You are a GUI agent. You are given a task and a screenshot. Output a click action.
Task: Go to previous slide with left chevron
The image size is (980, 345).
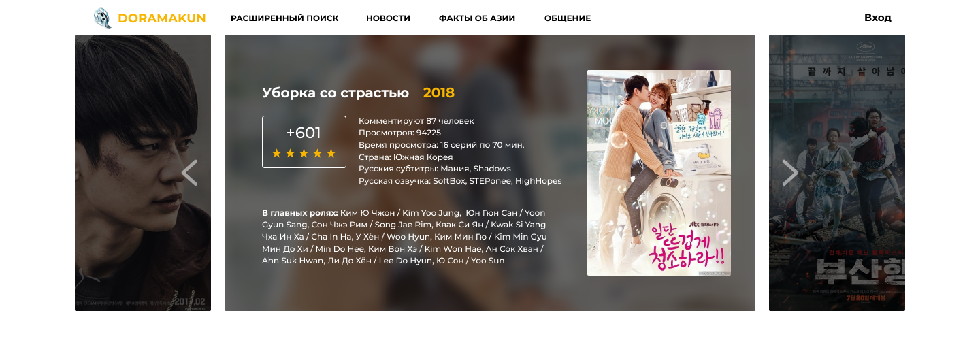click(189, 173)
